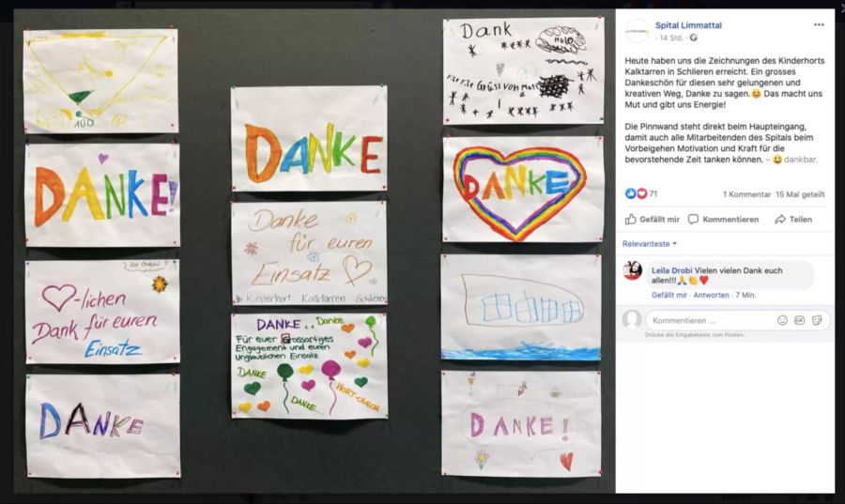The width and height of the screenshot is (845, 504).
Task: Open the GIF picker in the comment box
Action: (x=799, y=320)
